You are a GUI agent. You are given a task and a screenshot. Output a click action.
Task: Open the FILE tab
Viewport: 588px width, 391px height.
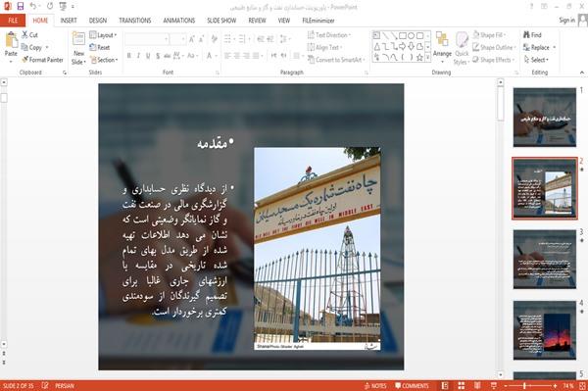[x=13, y=21]
